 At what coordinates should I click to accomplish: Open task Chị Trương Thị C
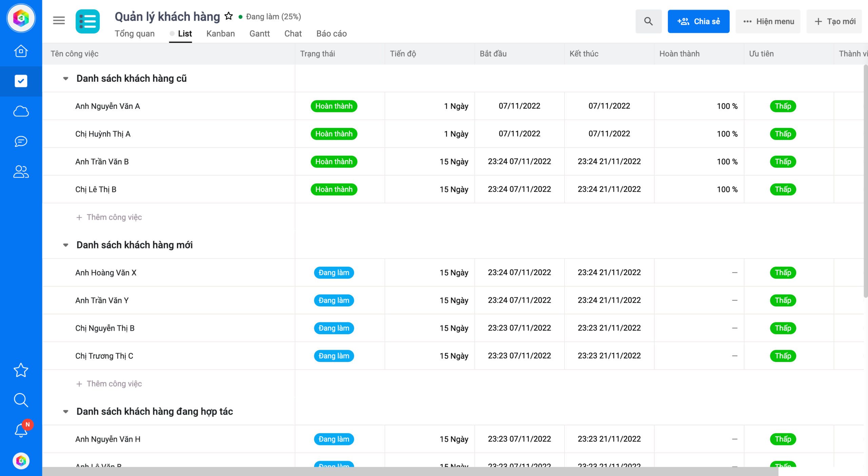pos(104,356)
